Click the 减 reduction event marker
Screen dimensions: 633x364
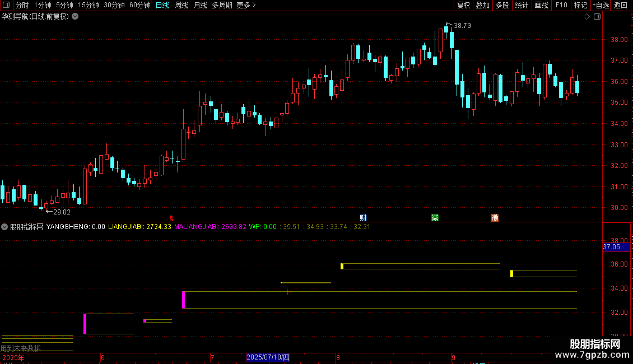tap(435, 218)
